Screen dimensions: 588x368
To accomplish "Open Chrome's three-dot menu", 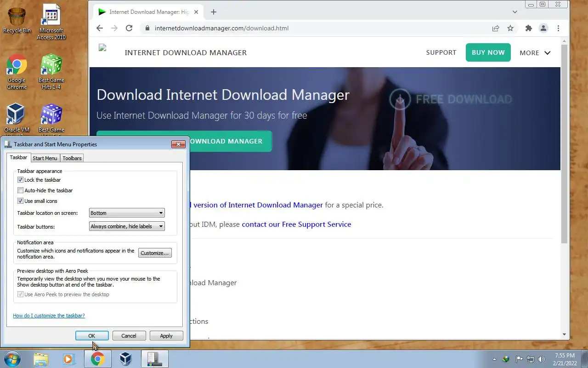I will (x=558, y=28).
